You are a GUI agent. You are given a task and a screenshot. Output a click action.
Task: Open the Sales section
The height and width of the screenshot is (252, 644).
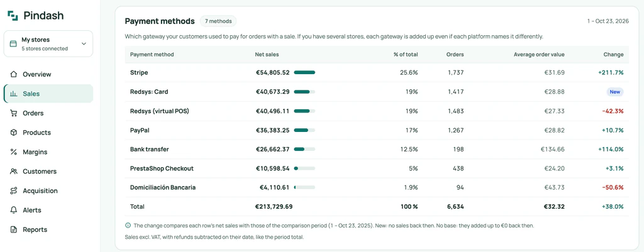click(48, 94)
